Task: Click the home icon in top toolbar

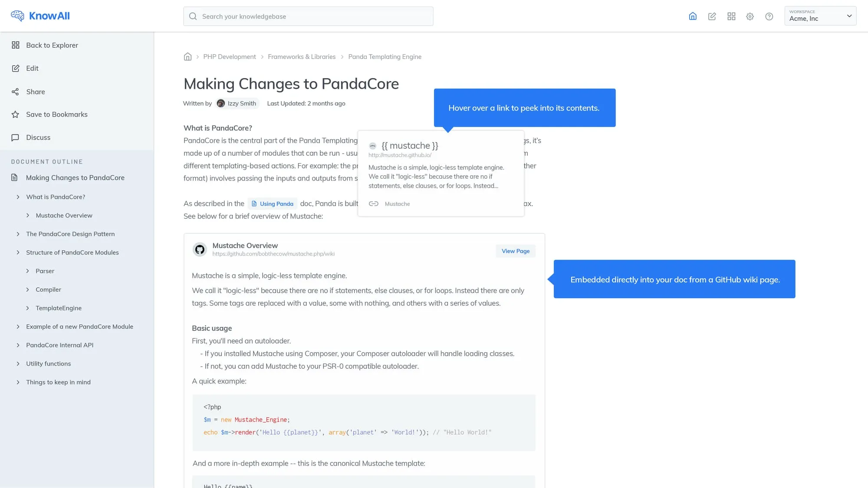Action: 693,16
